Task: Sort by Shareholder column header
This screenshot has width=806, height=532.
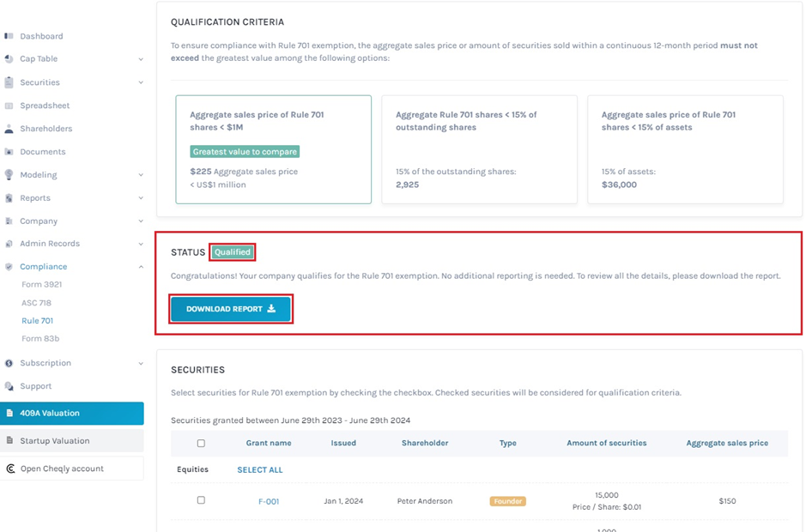Action: pos(425,443)
